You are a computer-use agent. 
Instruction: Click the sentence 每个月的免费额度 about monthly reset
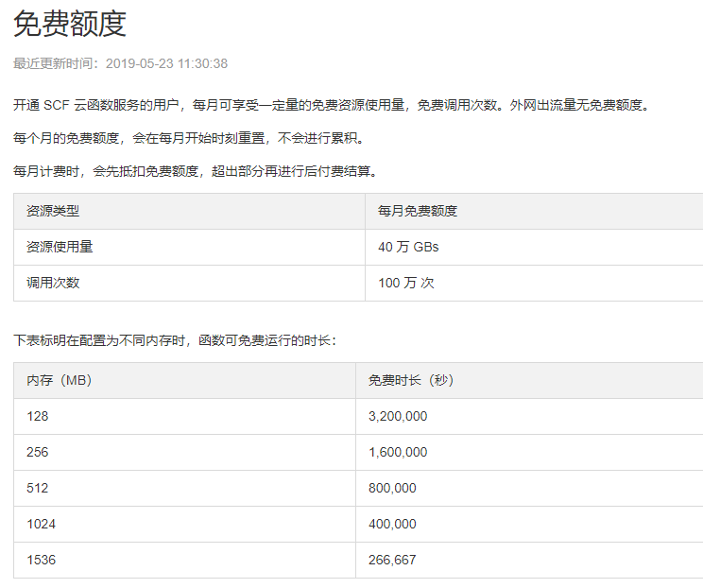[189, 138]
